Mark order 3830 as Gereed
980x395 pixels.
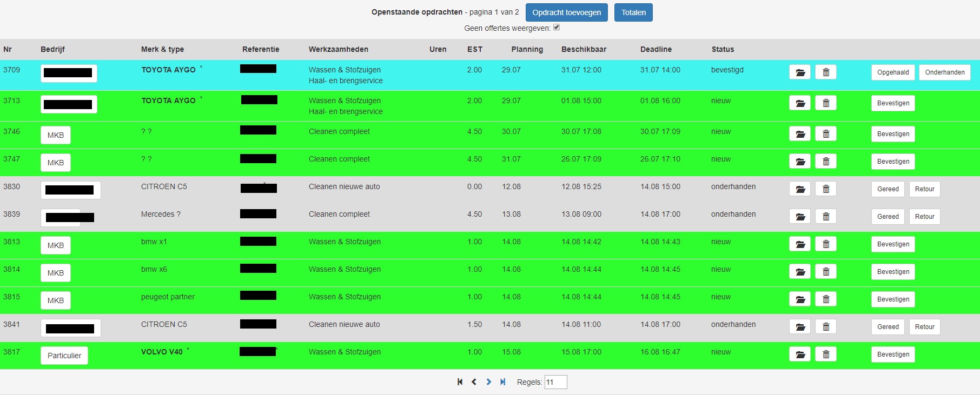coord(888,189)
